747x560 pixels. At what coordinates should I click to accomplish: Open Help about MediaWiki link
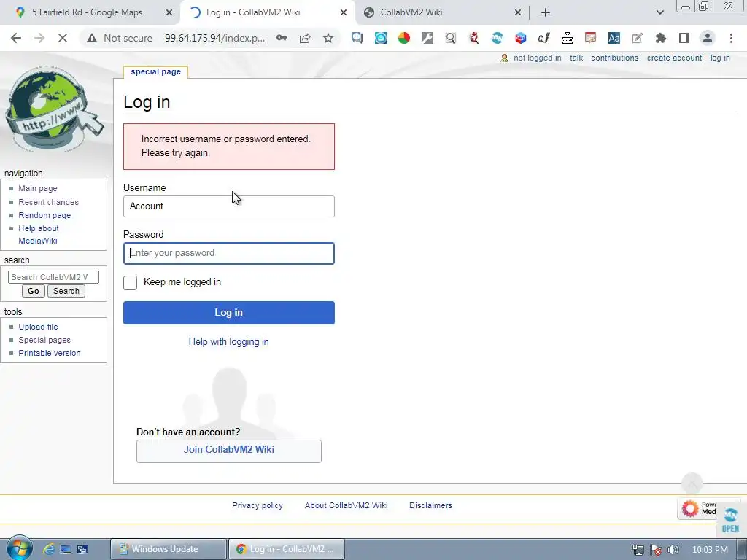pos(39,235)
